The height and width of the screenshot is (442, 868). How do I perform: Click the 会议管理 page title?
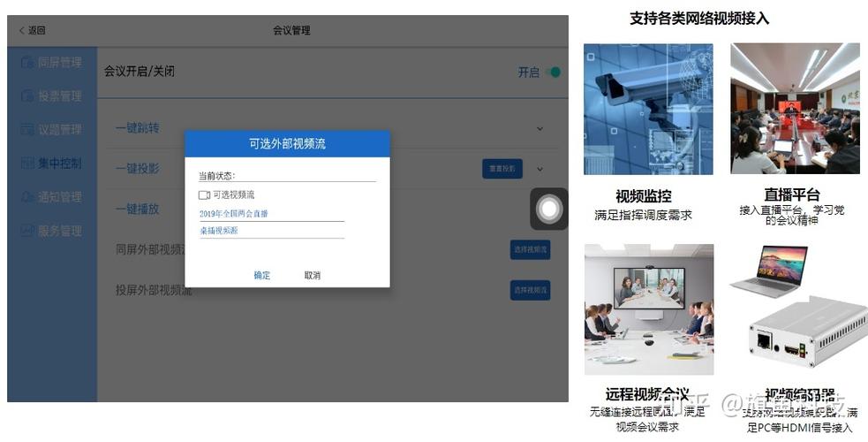(x=291, y=30)
